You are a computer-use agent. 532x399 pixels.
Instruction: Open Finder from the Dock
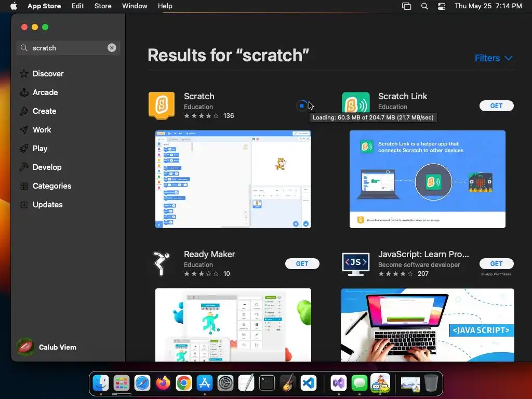click(x=101, y=383)
